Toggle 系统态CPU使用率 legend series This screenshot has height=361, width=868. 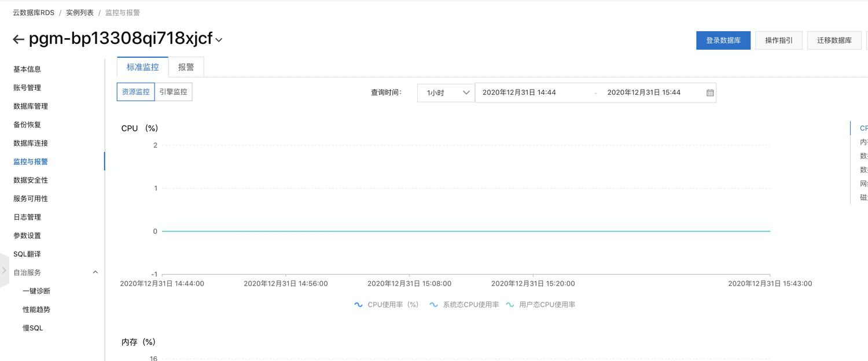pos(464,305)
